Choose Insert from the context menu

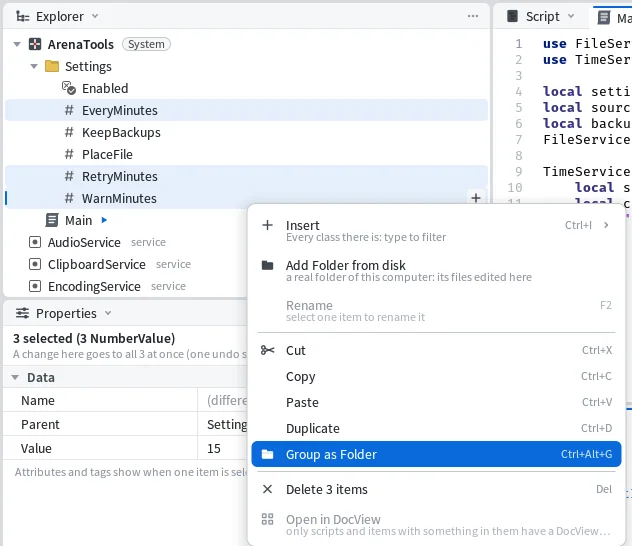coord(436,230)
